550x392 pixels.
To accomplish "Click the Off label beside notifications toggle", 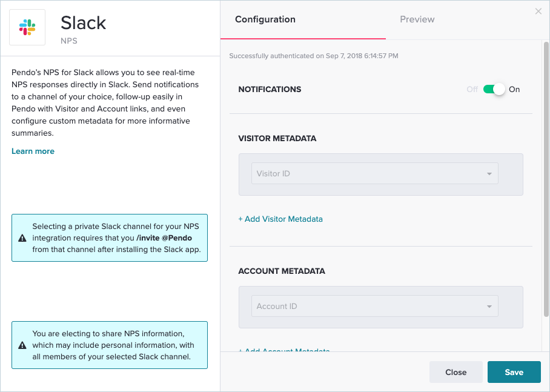I will pyautogui.click(x=472, y=89).
